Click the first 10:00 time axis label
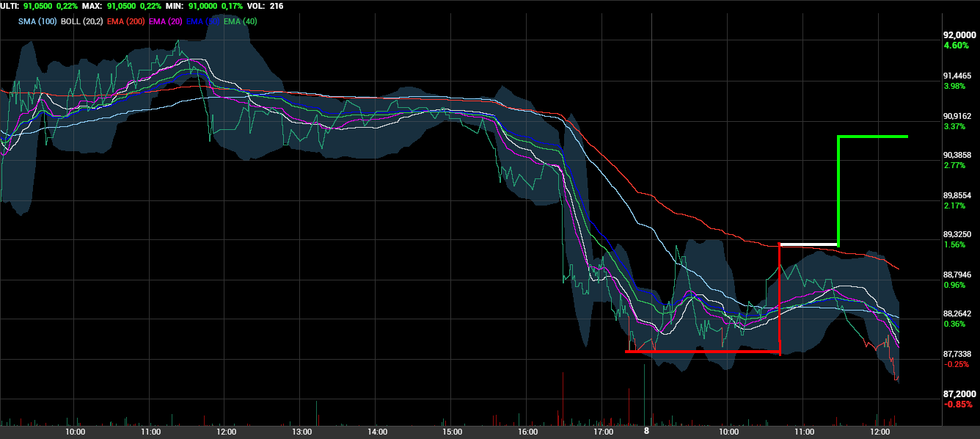 (x=76, y=432)
